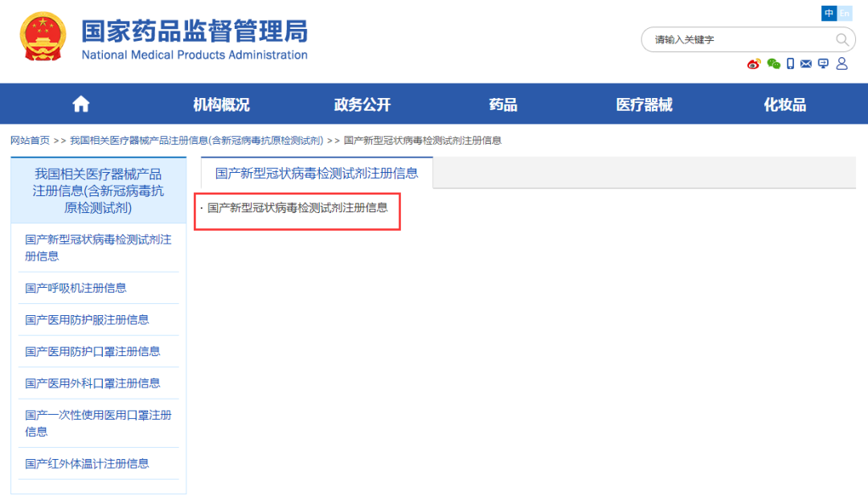Open the 药品 menu
The width and height of the screenshot is (868, 500).
pyautogui.click(x=503, y=105)
